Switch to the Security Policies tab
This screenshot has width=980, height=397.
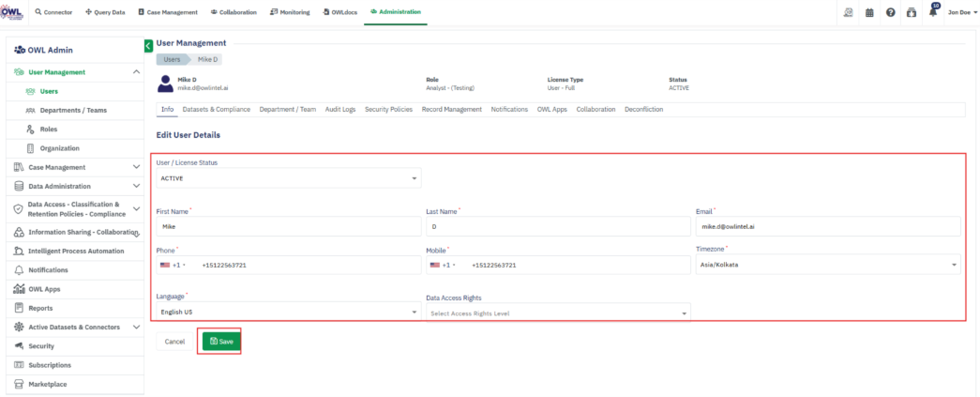[388, 110]
